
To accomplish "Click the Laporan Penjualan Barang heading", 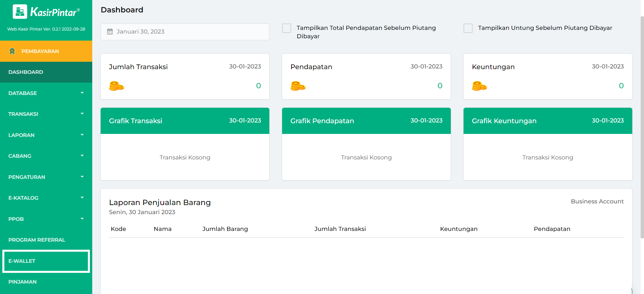I will [160, 203].
